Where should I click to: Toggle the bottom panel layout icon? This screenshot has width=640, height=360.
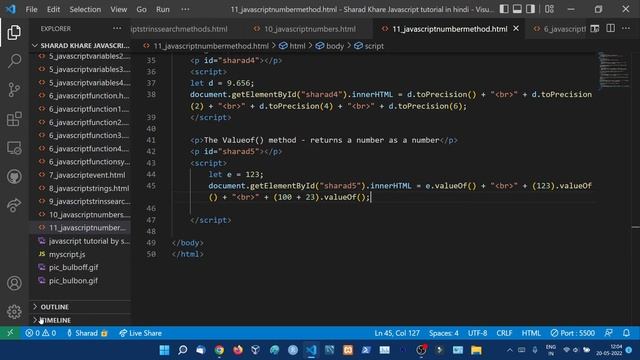click(x=517, y=9)
